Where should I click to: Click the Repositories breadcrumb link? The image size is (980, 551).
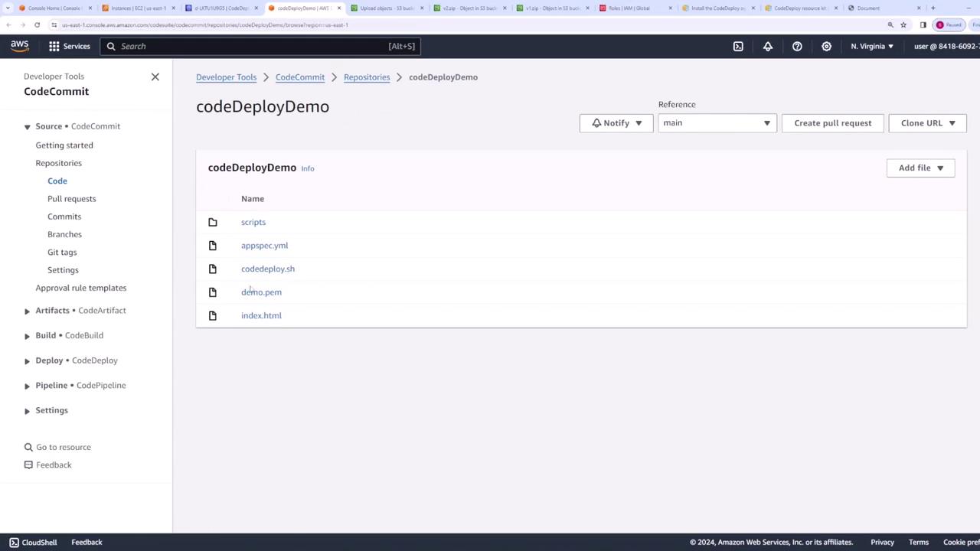[367, 77]
